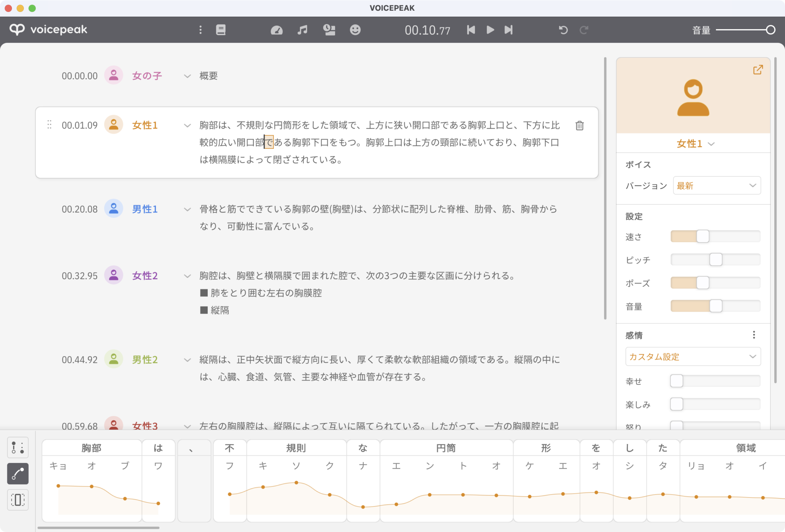Open the smiley face emotion icon
Viewport: 785px width, 532px height.
tap(355, 30)
